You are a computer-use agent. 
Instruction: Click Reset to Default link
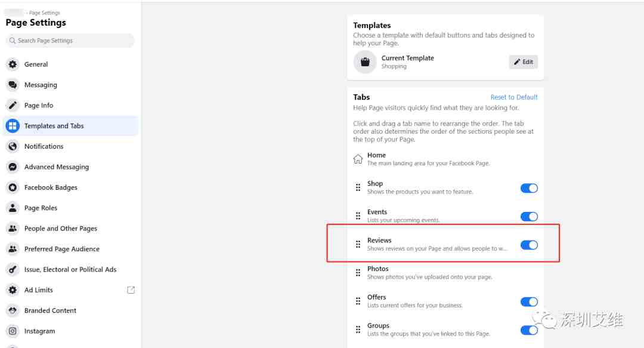coord(514,97)
